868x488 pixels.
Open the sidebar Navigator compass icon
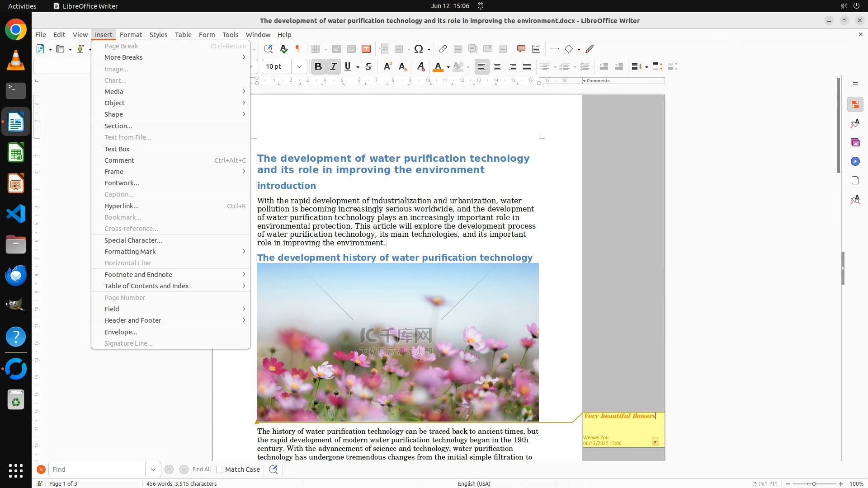(x=855, y=161)
